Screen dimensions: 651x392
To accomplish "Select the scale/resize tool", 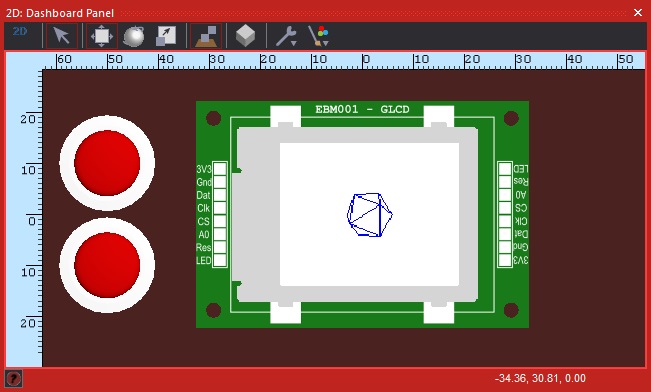I will (x=166, y=36).
